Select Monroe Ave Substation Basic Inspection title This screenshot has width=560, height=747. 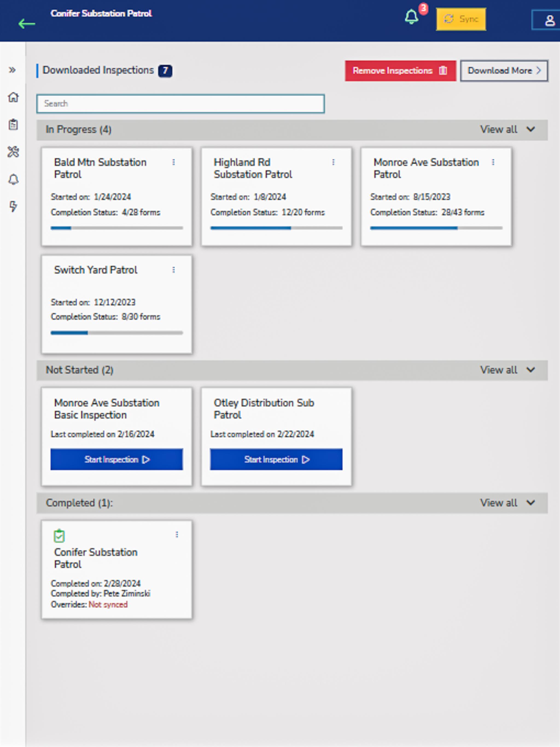[x=107, y=408]
